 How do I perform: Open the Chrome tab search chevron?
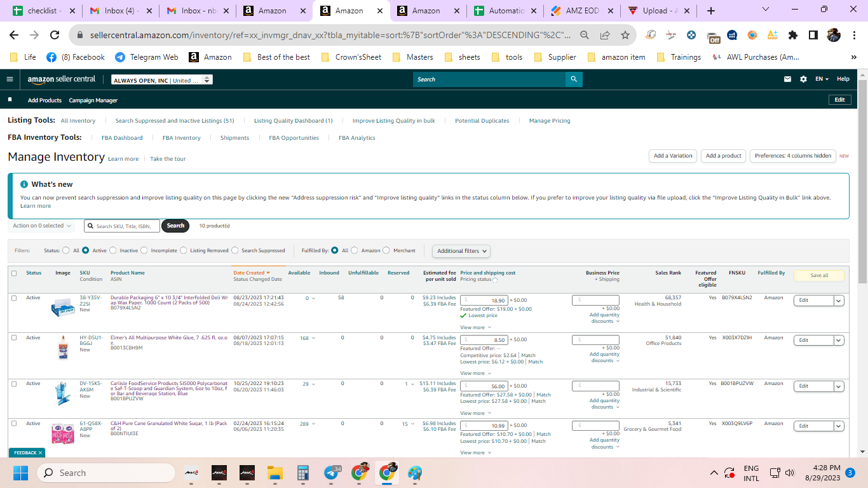tap(765, 10)
